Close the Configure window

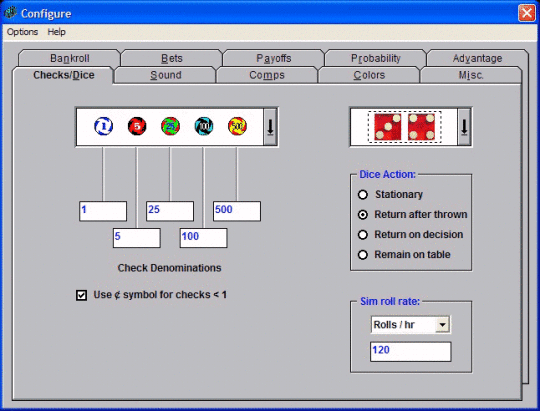coord(527,13)
